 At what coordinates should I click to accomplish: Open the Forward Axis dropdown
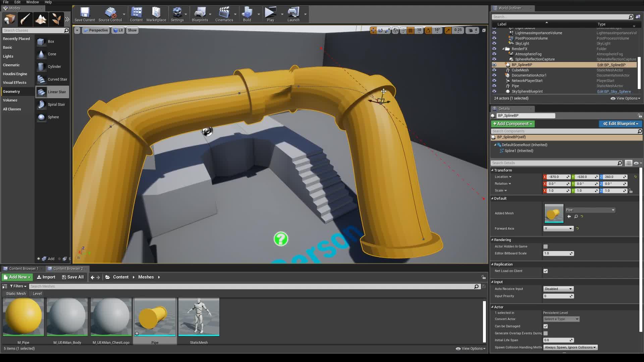pos(558,228)
